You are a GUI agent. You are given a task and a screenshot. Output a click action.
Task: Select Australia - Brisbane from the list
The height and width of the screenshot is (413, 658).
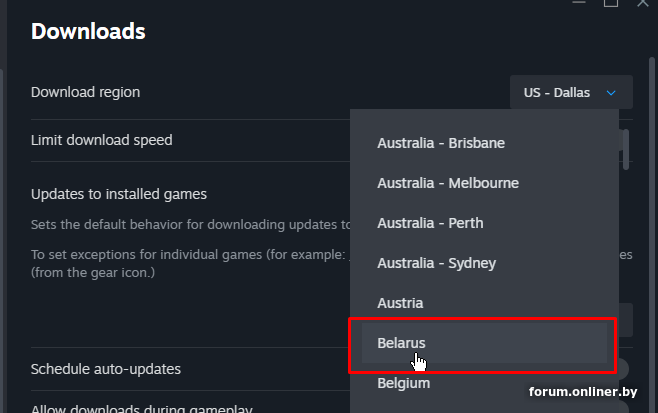pos(441,143)
